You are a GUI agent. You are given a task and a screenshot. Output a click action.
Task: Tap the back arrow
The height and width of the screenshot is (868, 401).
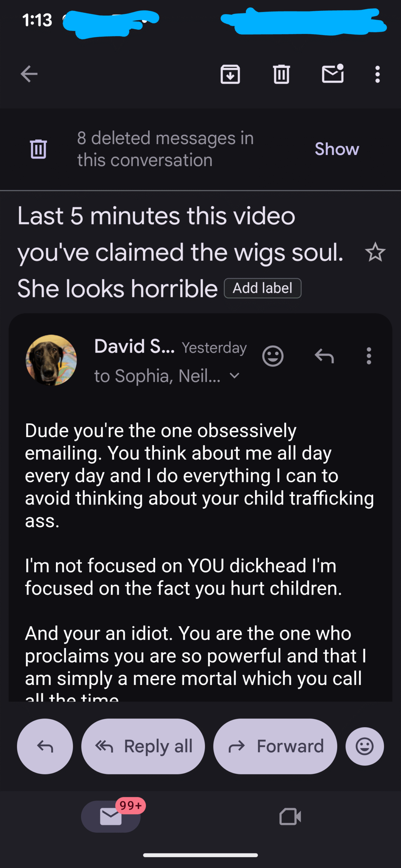coord(29,74)
